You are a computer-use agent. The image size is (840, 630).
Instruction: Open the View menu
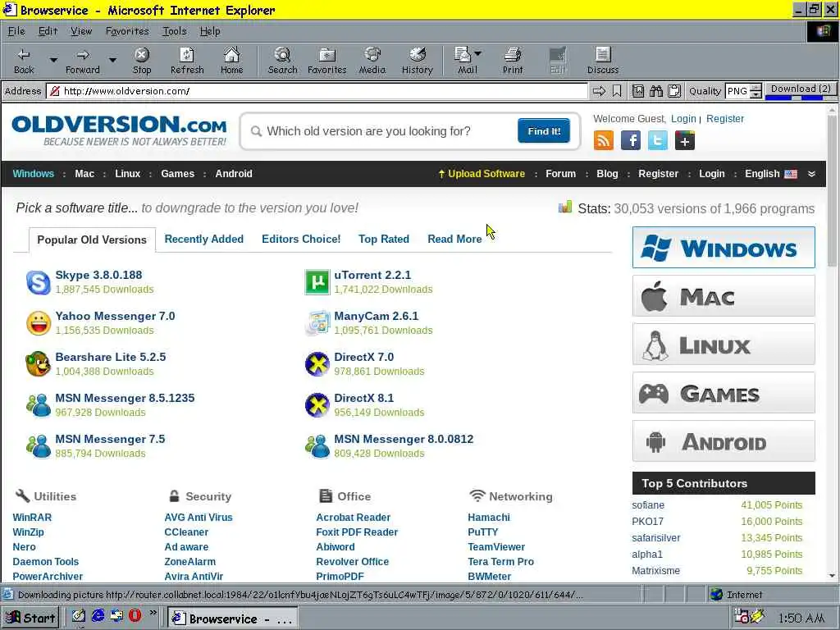(81, 31)
